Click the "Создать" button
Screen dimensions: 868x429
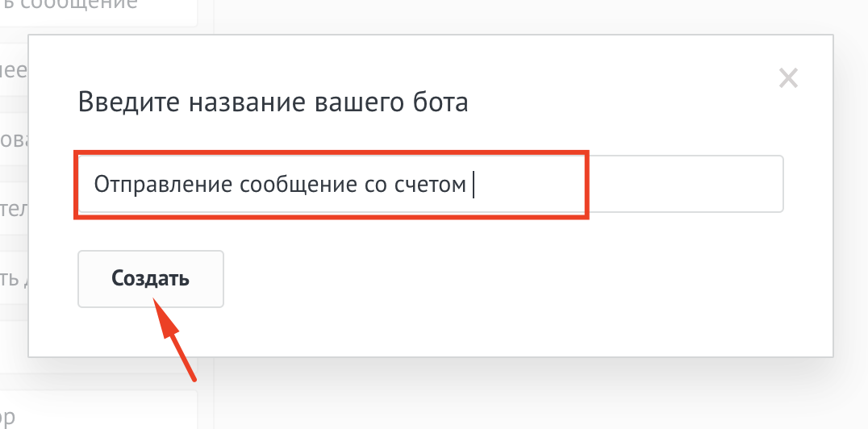pyautogui.click(x=150, y=279)
